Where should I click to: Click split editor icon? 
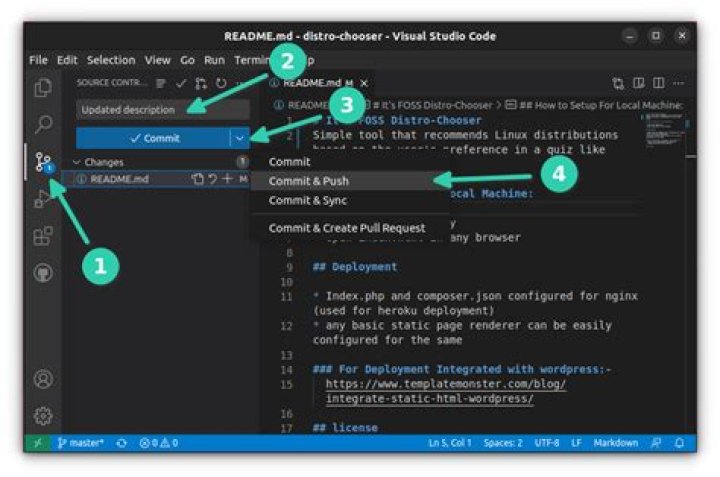click(x=658, y=83)
